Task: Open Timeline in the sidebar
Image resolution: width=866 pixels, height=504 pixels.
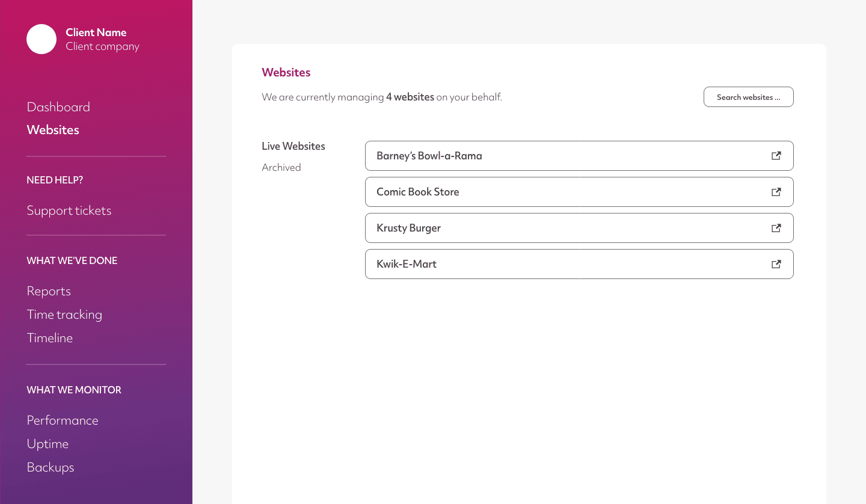Action: click(x=50, y=338)
